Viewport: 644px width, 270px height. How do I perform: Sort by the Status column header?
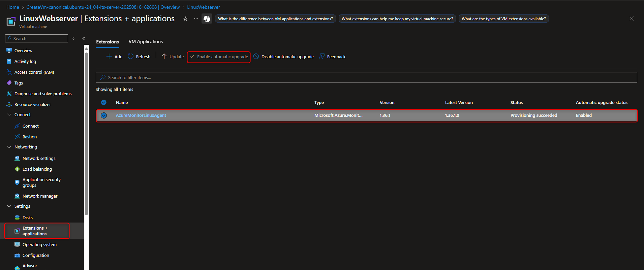pos(517,102)
